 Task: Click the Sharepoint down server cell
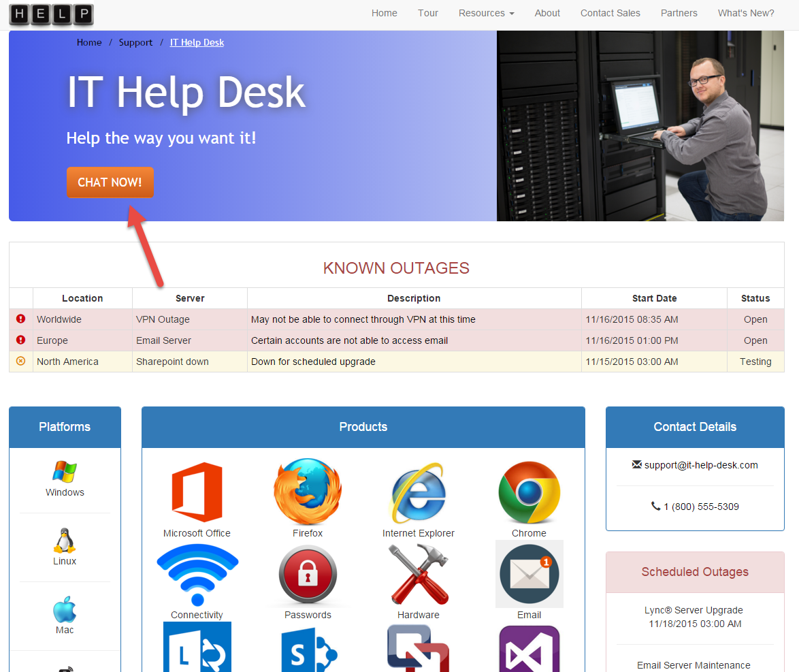tap(190, 362)
